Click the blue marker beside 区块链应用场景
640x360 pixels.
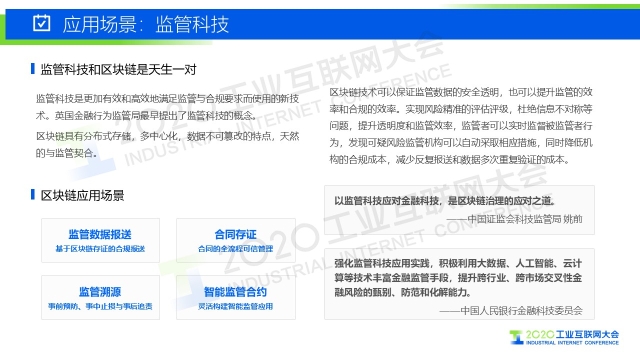[33, 195]
